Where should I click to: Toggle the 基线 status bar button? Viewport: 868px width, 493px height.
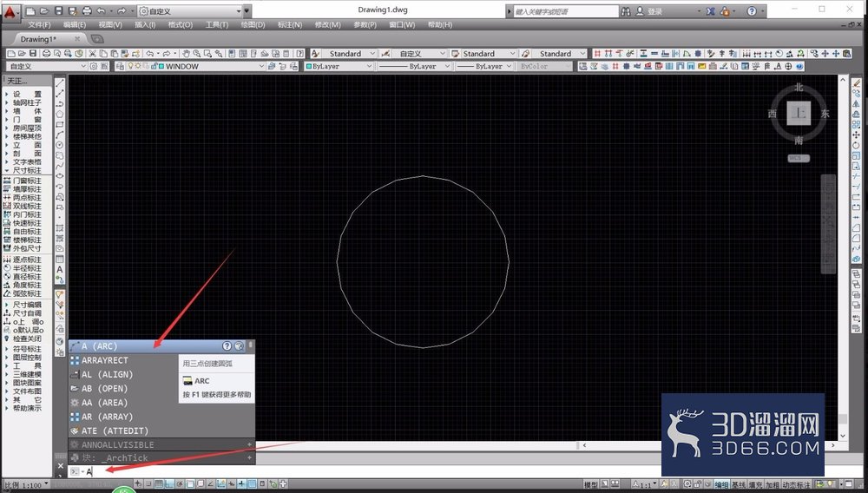pyautogui.click(x=739, y=485)
